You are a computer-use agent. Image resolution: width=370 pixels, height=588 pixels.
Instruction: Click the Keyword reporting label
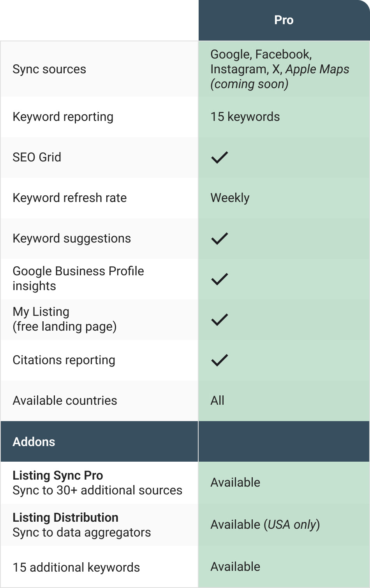(63, 117)
